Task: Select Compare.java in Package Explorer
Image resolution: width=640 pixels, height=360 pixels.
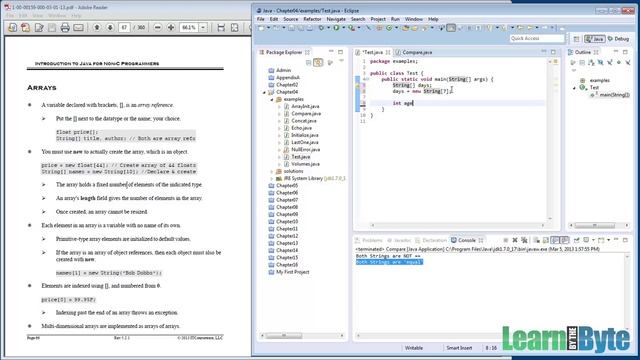Action: pyautogui.click(x=306, y=113)
